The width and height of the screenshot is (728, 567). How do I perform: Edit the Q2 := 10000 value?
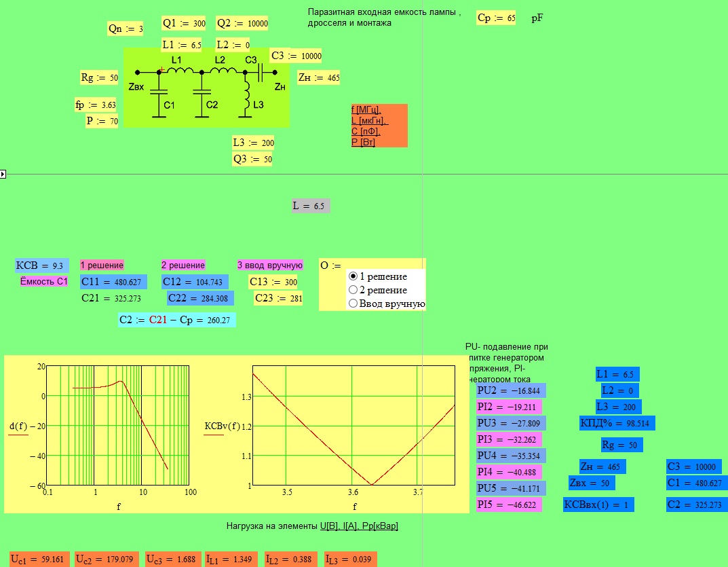click(242, 23)
